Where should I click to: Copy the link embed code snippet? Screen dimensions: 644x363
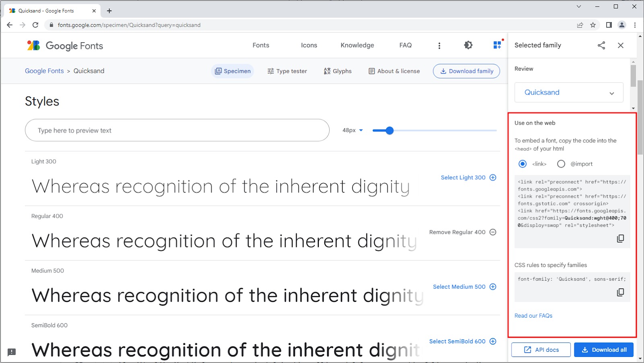620,238
